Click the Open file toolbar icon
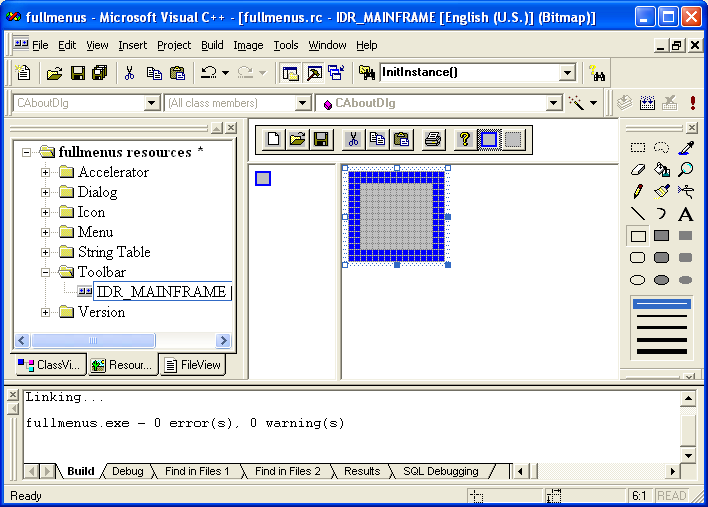The image size is (708, 507). pyautogui.click(x=54, y=73)
